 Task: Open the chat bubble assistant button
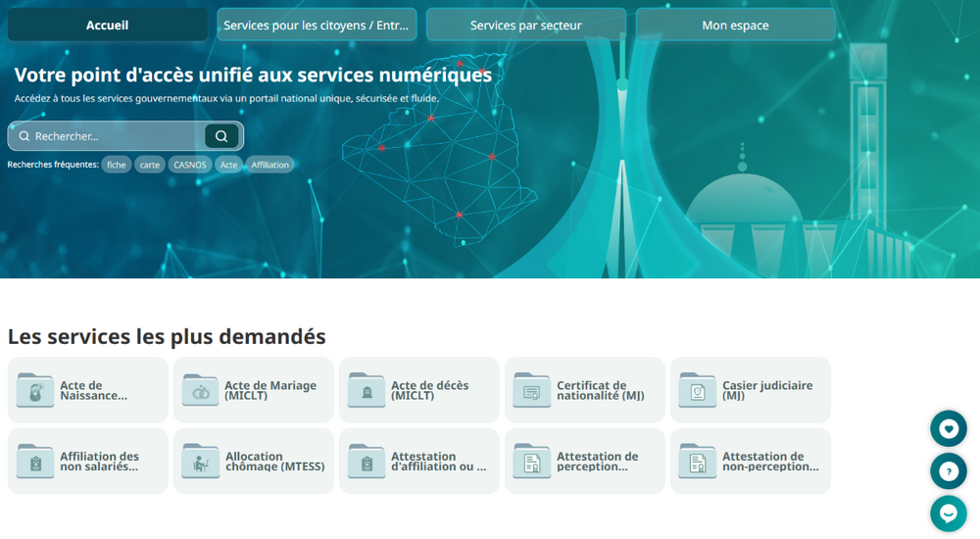(948, 514)
